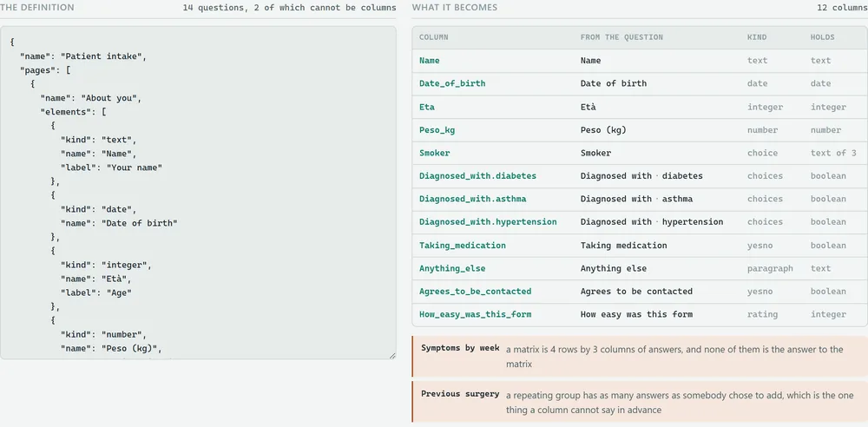
Task: Click the "Anything else" question cell
Action: [x=614, y=268]
